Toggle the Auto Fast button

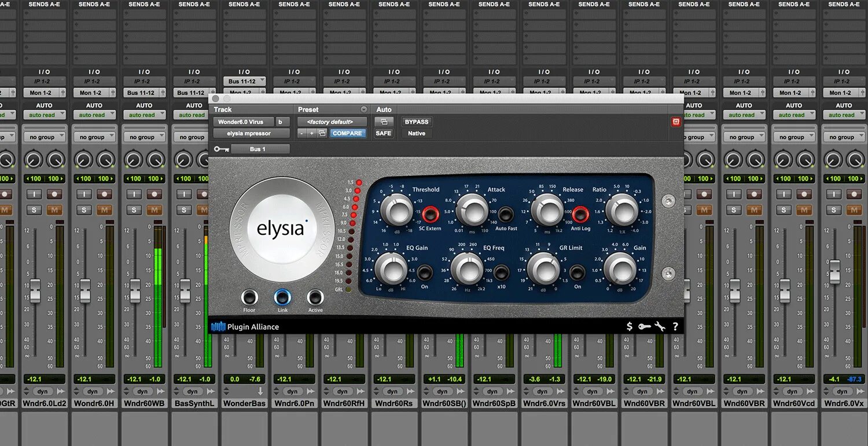(506, 215)
